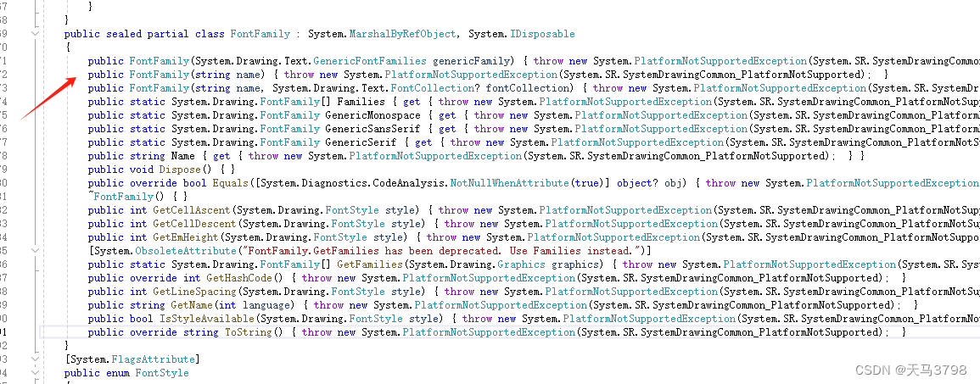Click the GetLineSpacing method name
The height and width of the screenshot is (384, 980).
pos(194,292)
